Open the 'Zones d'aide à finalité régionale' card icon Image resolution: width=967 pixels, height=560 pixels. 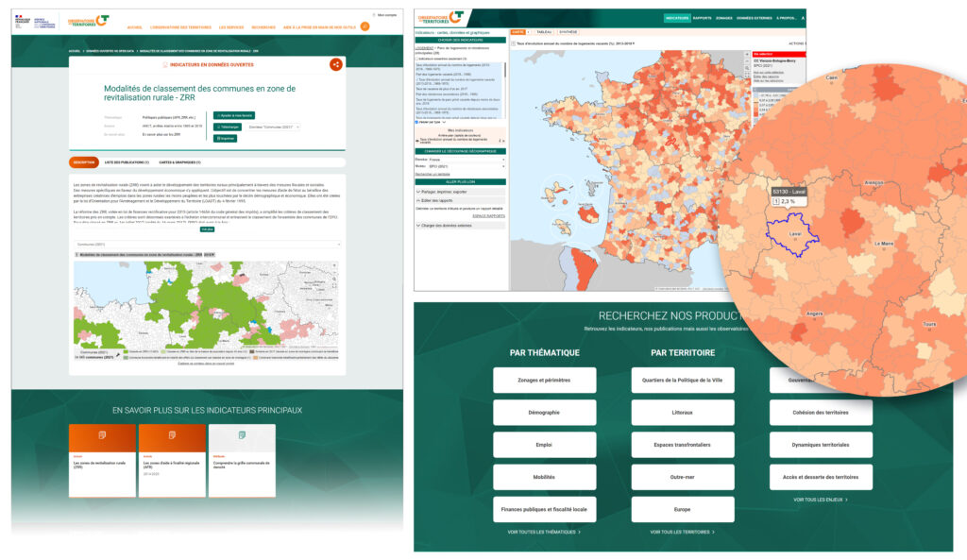coord(172,434)
